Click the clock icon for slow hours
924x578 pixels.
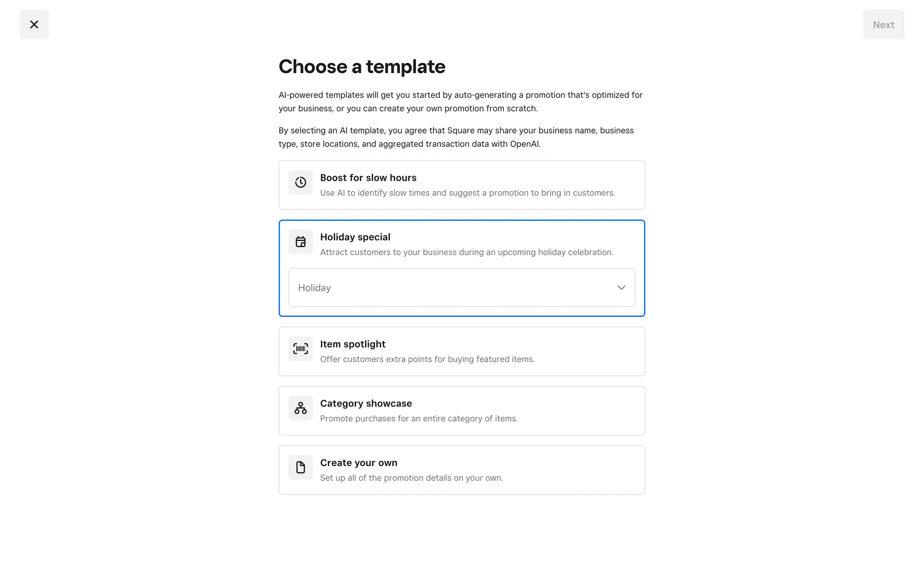[300, 183]
